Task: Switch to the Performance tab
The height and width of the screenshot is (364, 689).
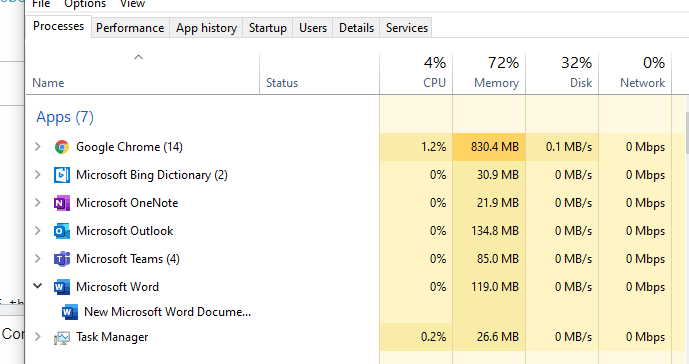Action: 130,28
